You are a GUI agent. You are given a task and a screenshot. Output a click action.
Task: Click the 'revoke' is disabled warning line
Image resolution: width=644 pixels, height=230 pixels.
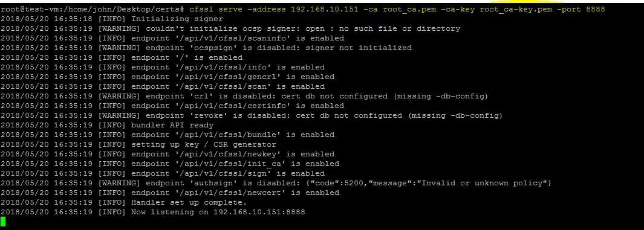click(252, 116)
